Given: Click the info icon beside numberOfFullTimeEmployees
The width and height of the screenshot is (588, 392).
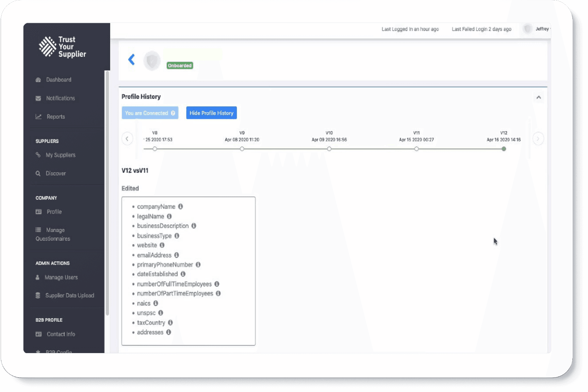Looking at the screenshot, I should (x=217, y=284).
